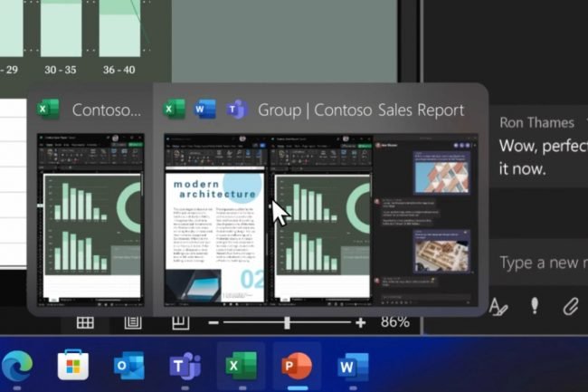Zoom out using the minus button
588x392 pixels.
[213, 322]
